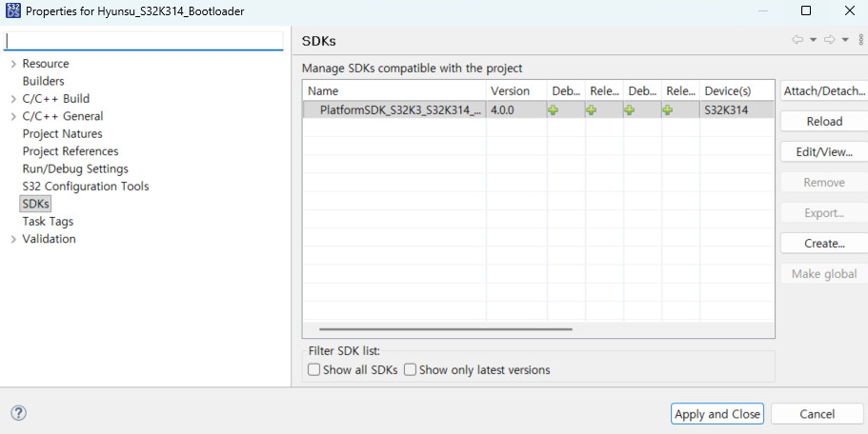Click the Export button
This screenshot has height=434, width=868.
(824, 213)
